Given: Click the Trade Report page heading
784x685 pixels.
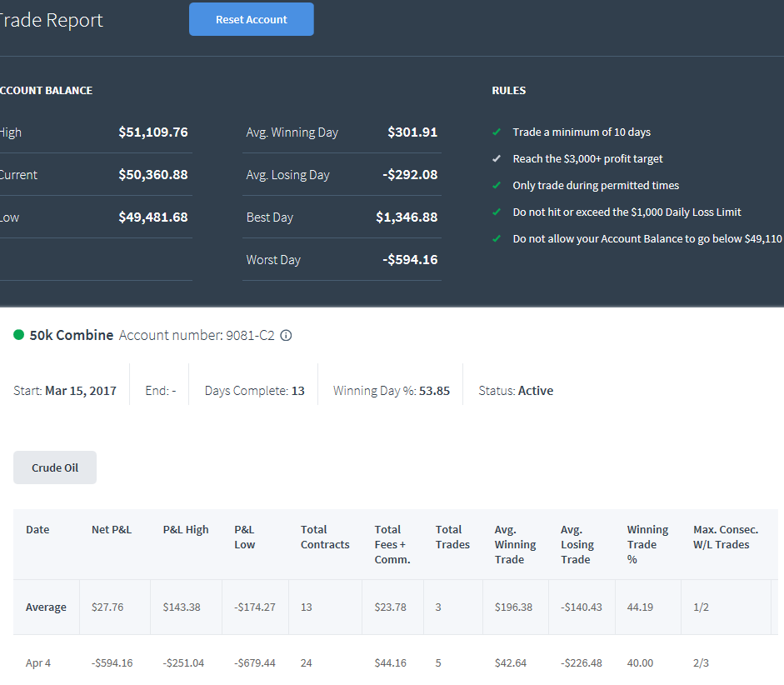Looking at the screenshot, I should pyautogui.click(x=51, y=20).
